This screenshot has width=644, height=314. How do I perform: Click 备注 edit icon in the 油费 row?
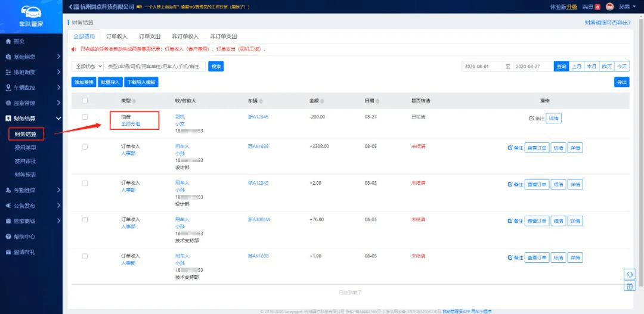[531, 119]
